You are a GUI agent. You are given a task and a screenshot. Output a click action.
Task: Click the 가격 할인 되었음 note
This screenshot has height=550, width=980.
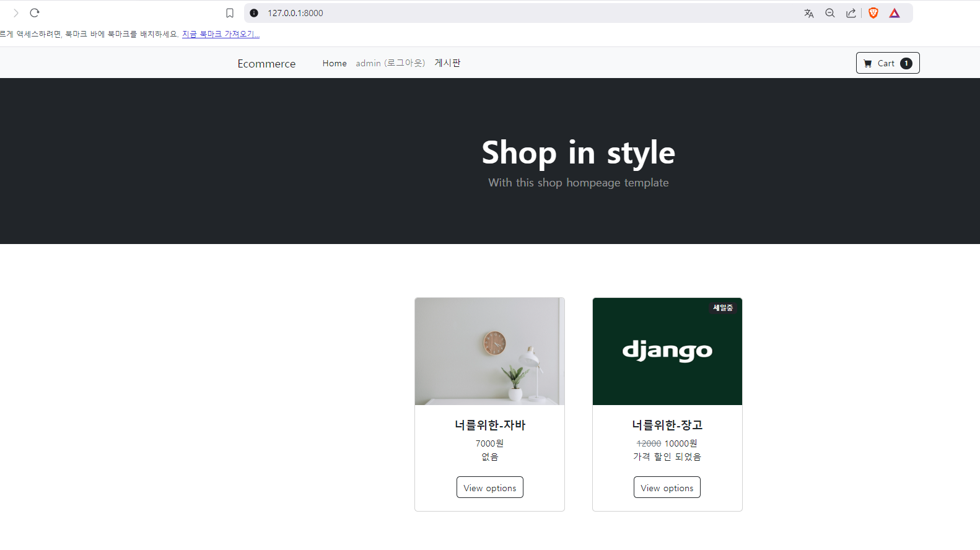(x=667, y=457)
